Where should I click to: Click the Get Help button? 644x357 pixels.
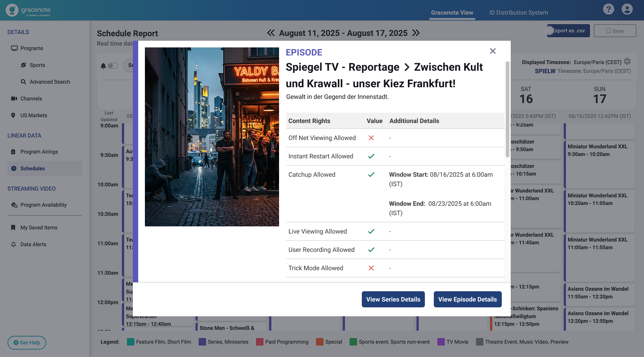(x=27, y=343)
